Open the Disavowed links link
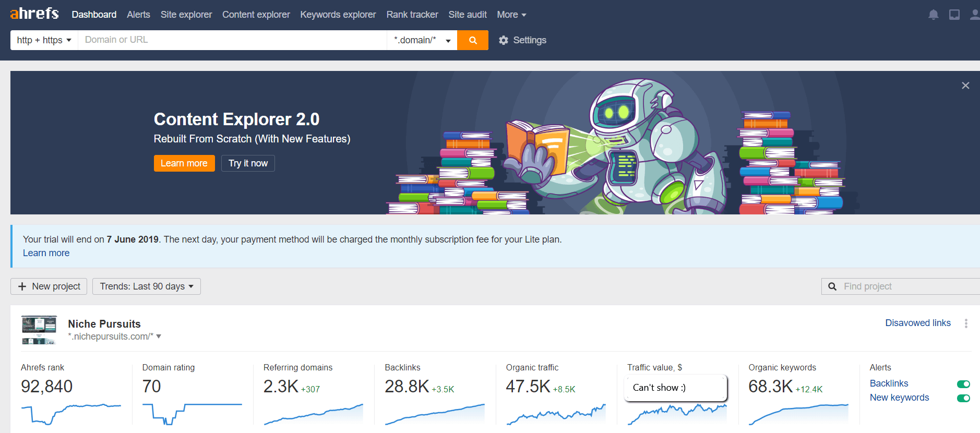Image resolution: width=980 pixels, height=433 pixels. click(918, 323)
